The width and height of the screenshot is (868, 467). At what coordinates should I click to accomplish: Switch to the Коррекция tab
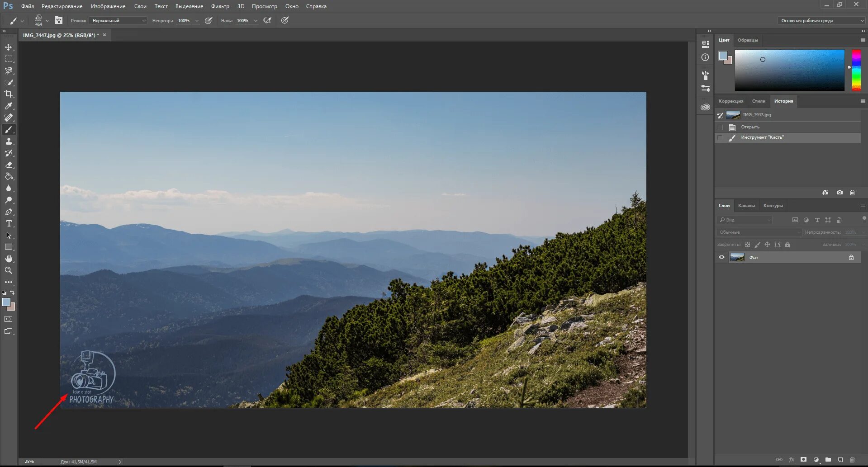click(x=731, y=101)
